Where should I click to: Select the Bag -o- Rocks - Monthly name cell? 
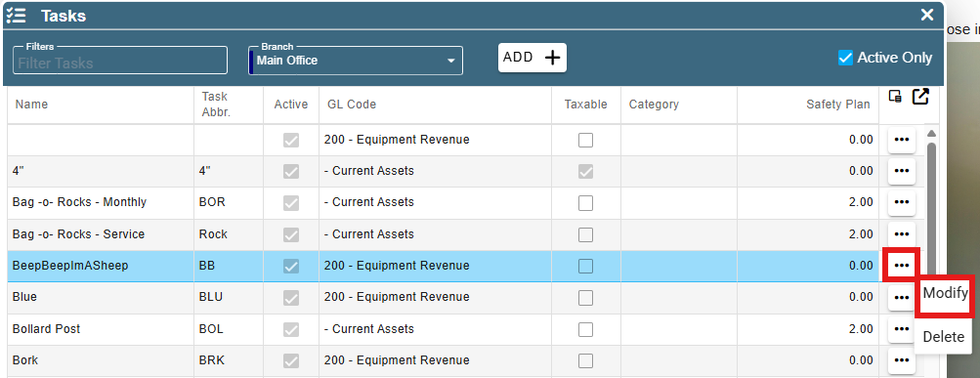[101, 202]
